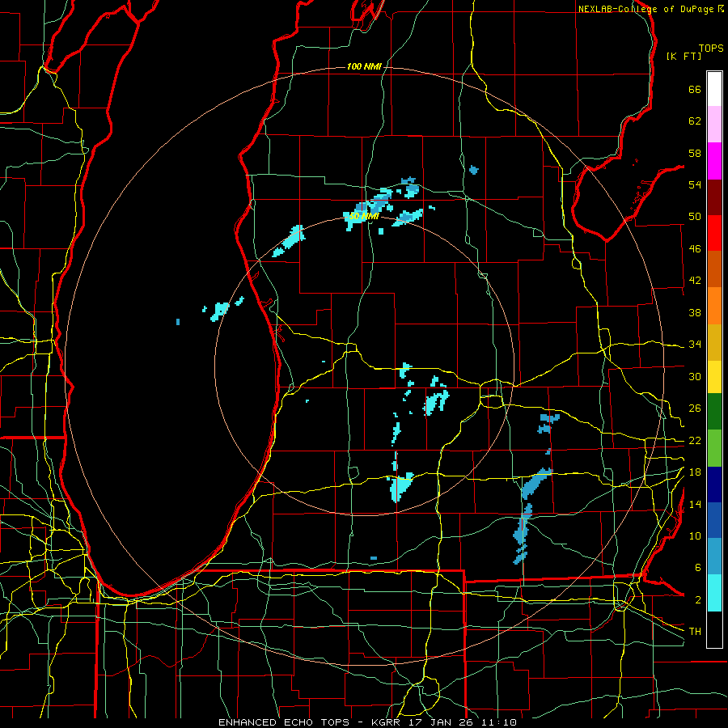Click the steel blue 6 kft legend swatch

pos(714,557)
